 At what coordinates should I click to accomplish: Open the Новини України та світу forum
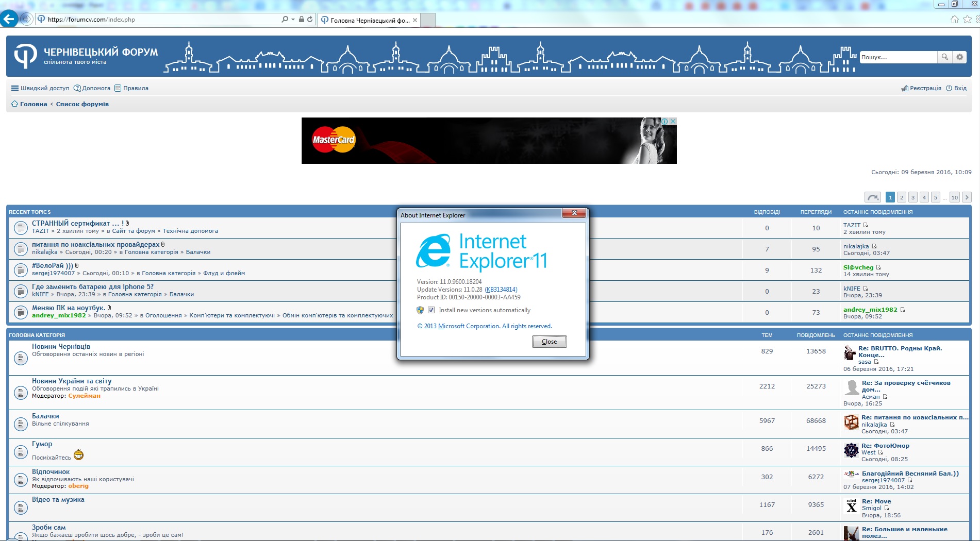click(x=72, y=381)
